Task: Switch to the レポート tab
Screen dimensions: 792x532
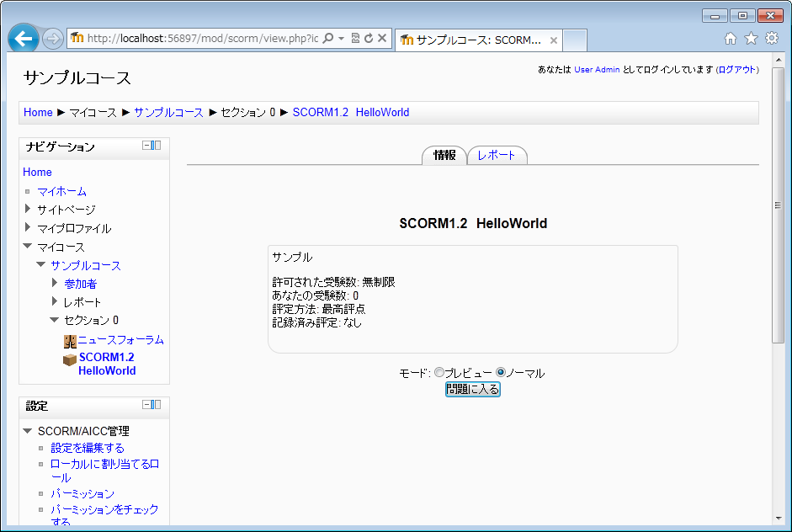Action: (497, 155)
